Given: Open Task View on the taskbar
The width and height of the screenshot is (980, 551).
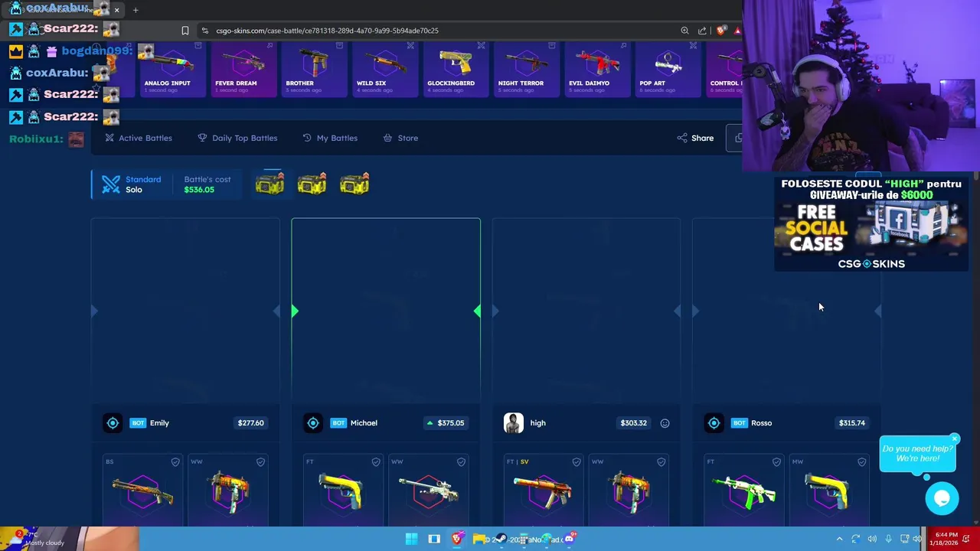Looking at the screenshot, I should pos(434,539).
